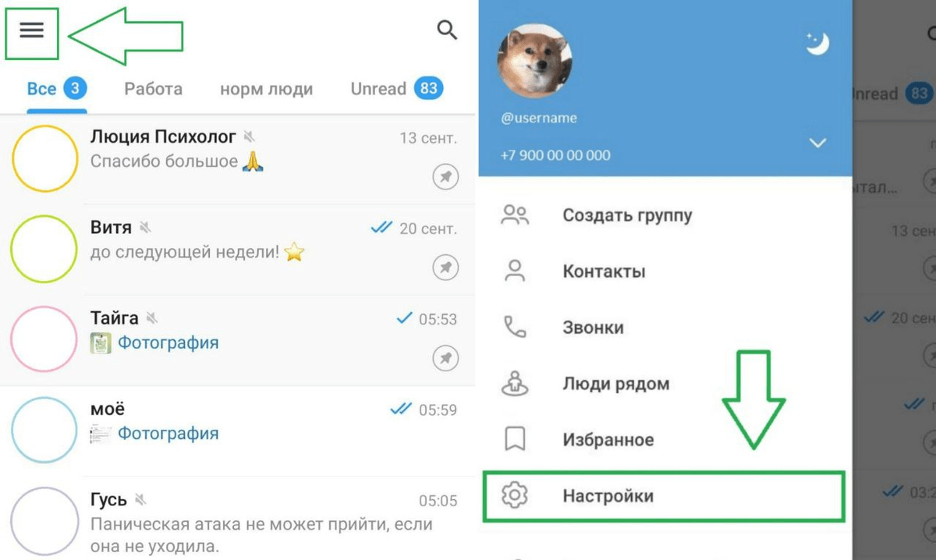Viewport: 936px width, 560px height.
Task: Toggle night mode with the moon icon
Action: pyautogui.click(x=817, y=44)
